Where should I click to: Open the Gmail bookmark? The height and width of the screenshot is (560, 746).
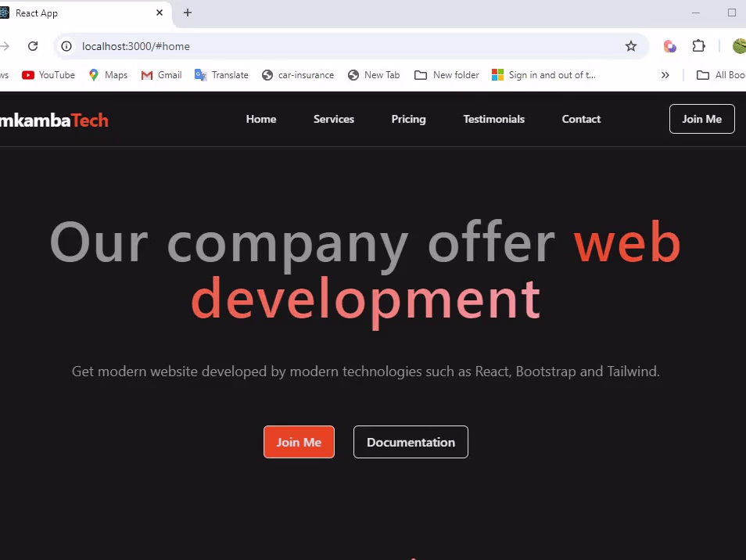[x=161, y=75]
